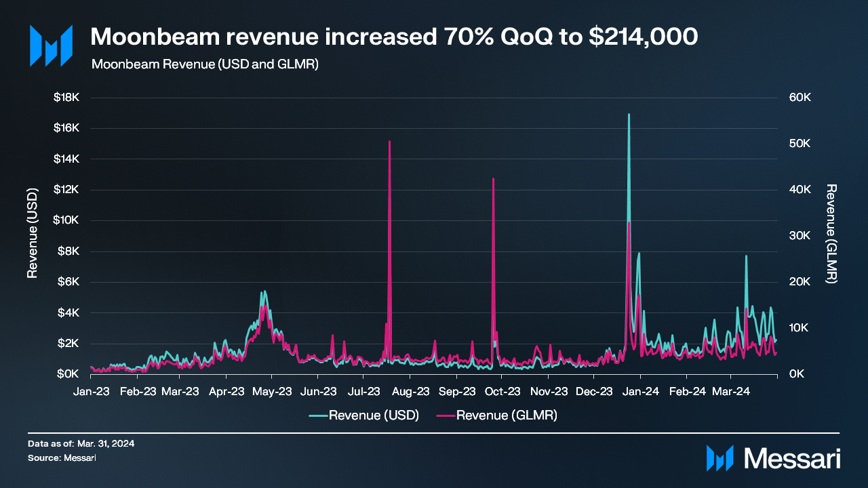Screen dimensions: 868x488
Task: Click the $0K left axis label
Action: (70, 374)
